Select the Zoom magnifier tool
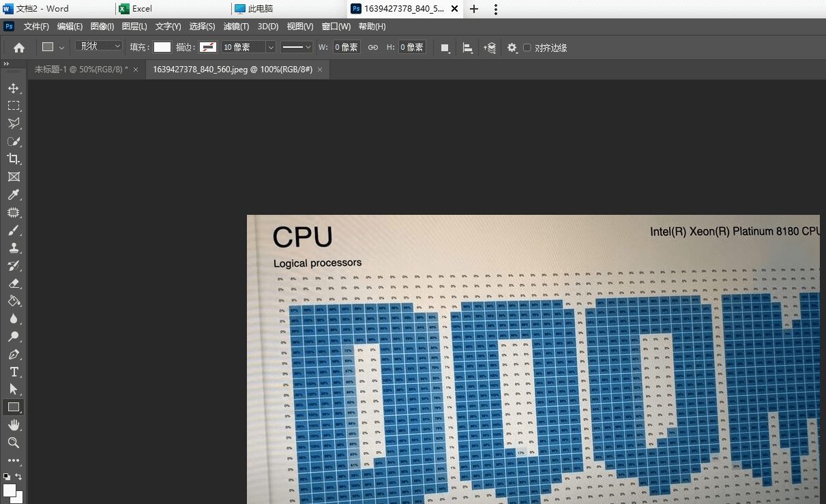 pyautogui.click(x=13, y=443)
